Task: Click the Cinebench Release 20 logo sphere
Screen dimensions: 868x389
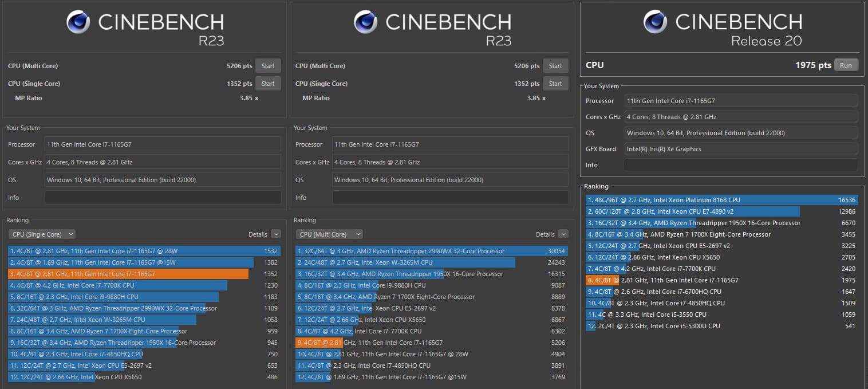Action: tap(655, 22)
